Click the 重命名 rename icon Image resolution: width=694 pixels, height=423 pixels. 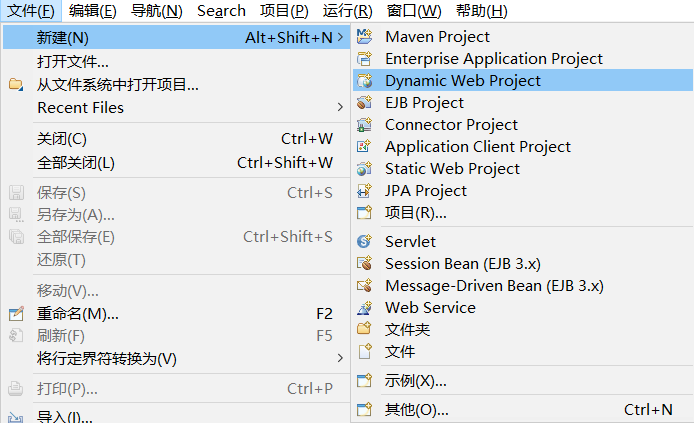click(x=16, y=314)
